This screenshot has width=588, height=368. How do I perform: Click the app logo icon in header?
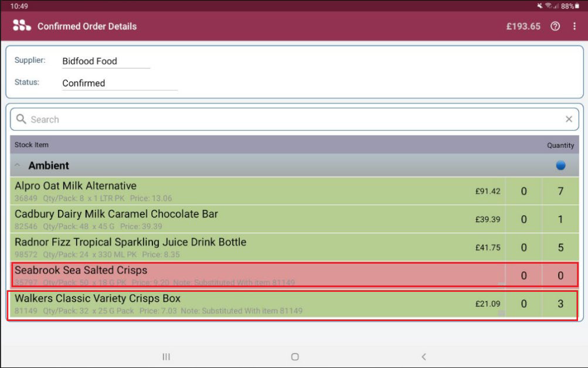click(x=22, y=26)
